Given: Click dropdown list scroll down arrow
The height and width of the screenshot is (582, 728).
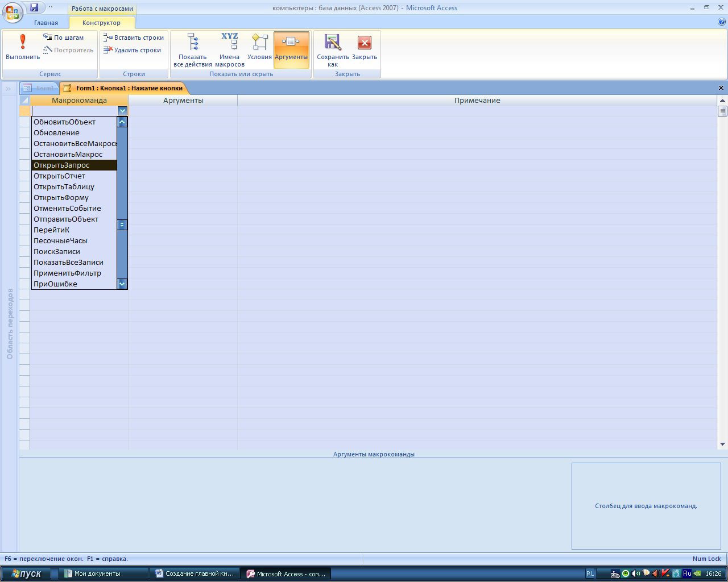Looking at the screenshot, I should click(122, 284).
